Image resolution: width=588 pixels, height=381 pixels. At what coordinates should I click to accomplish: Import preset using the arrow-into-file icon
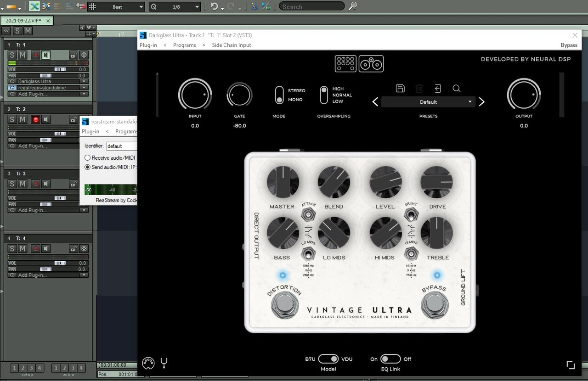438,89
